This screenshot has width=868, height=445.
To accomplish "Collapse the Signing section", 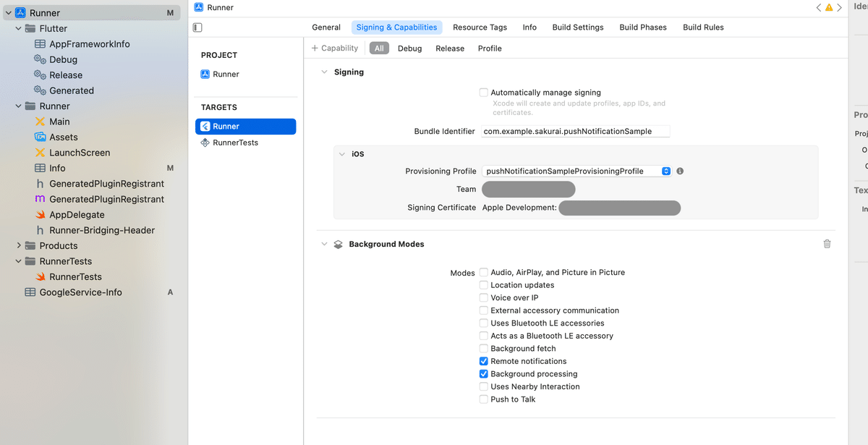I will [324, 72].
